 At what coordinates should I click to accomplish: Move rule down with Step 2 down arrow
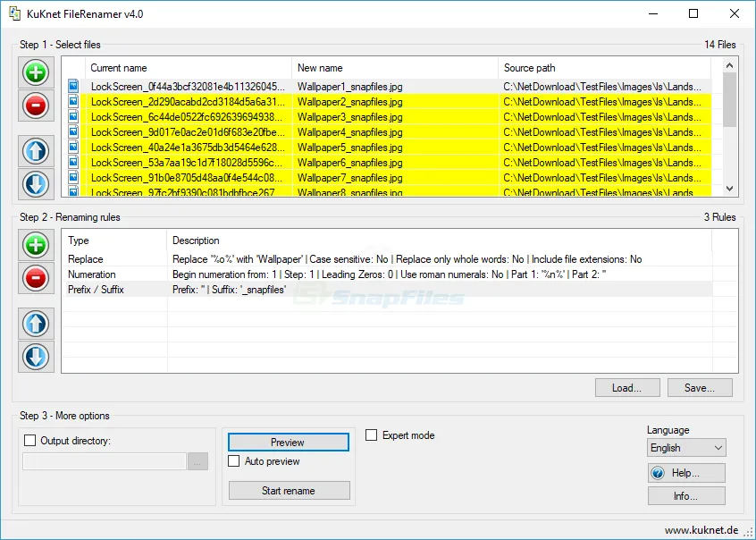pos(36,357)
